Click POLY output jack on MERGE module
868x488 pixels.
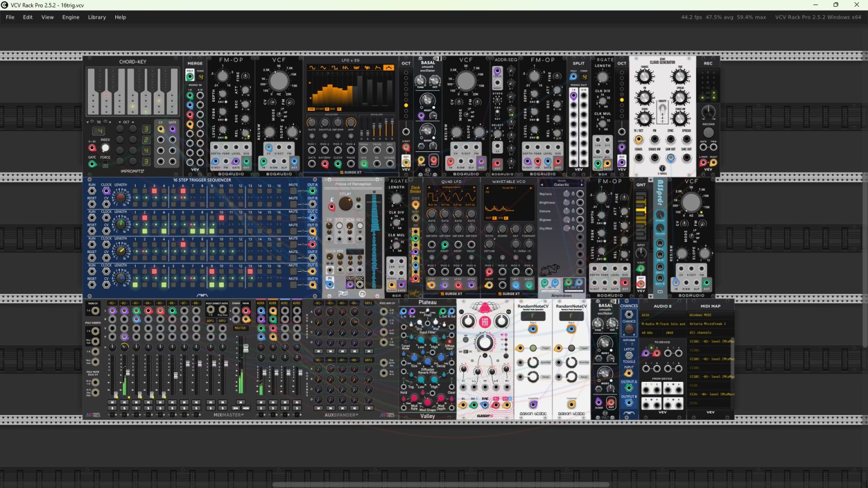point(190,77)
